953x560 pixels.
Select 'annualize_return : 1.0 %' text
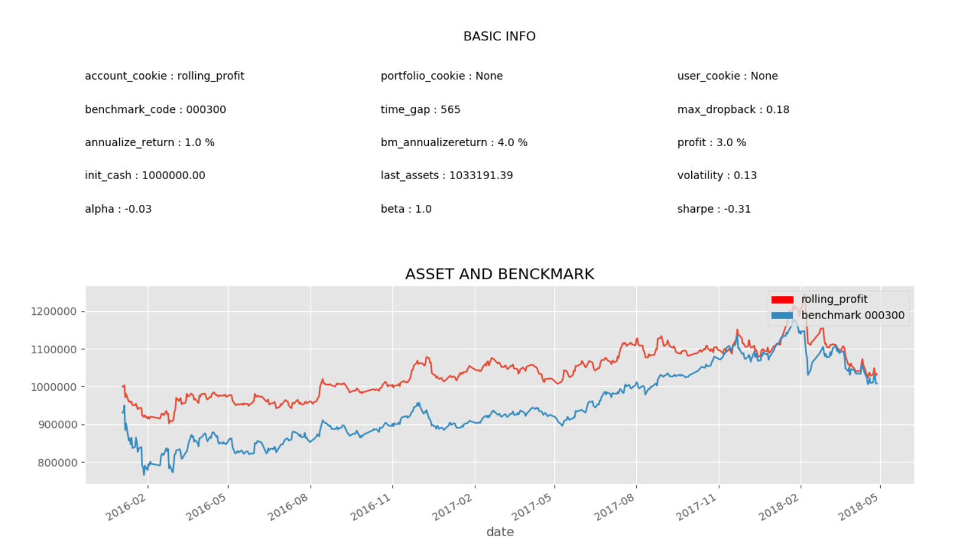click(150, 142)
